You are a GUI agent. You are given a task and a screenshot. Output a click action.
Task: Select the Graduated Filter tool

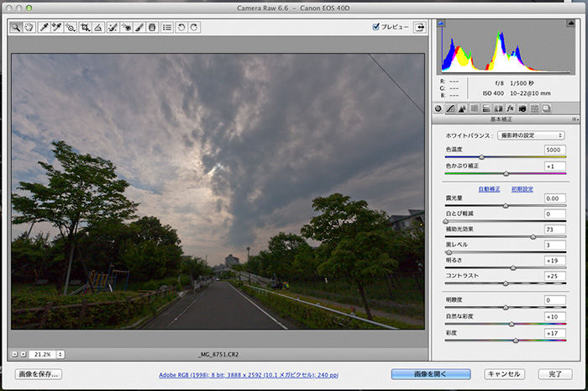(x=152, y=27)
